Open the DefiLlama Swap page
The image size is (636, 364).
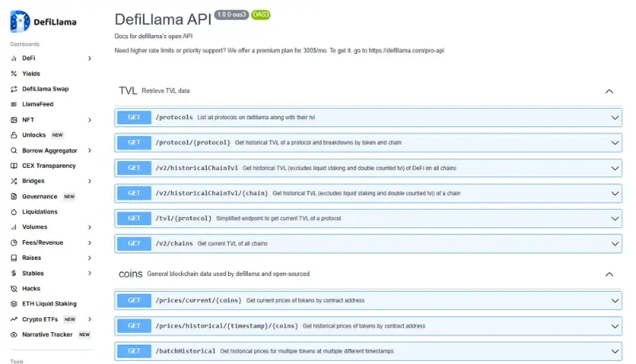[45, 89]
